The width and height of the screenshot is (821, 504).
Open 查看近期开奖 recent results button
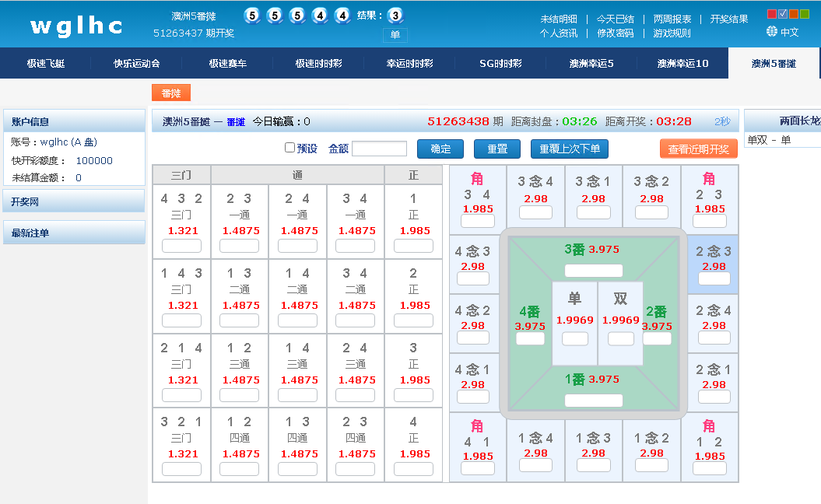[x=698, y=149]
